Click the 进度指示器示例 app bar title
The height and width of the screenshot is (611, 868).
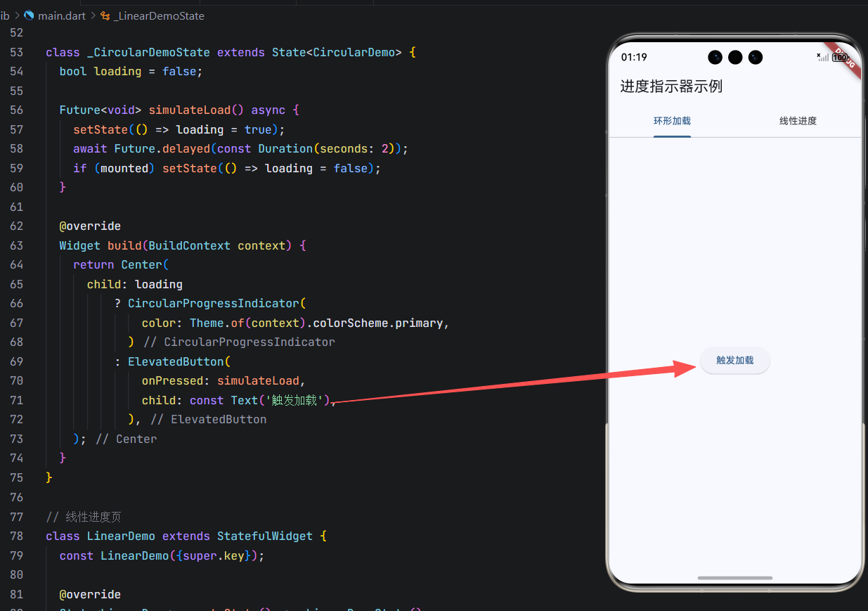point(671,86)
